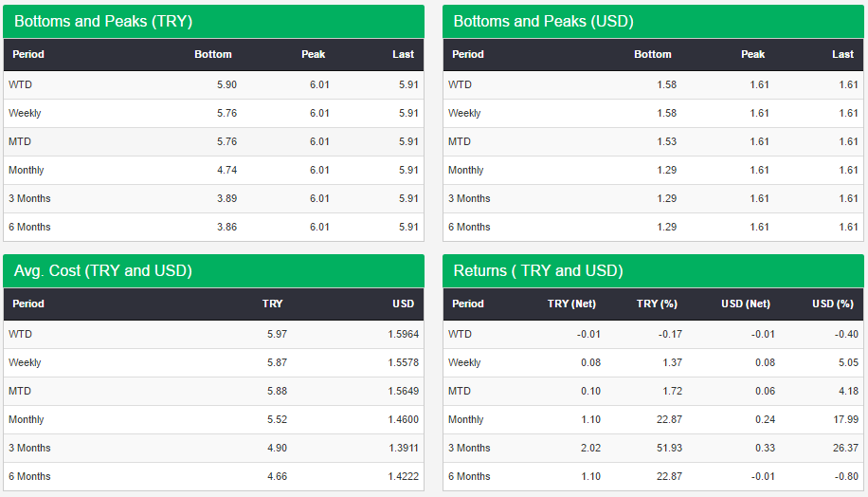Select Bottom column header in TRY table
868x497 pixels.
coord(213,54)
